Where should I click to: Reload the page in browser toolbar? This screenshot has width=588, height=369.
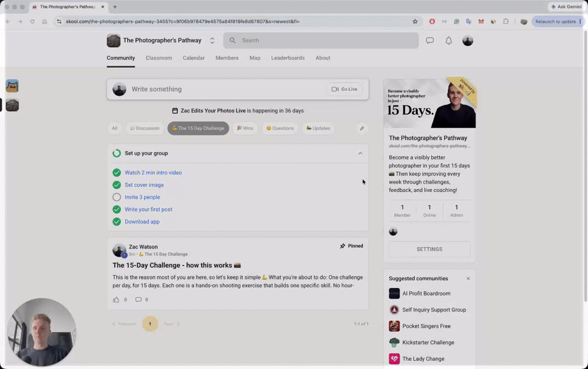32,21
